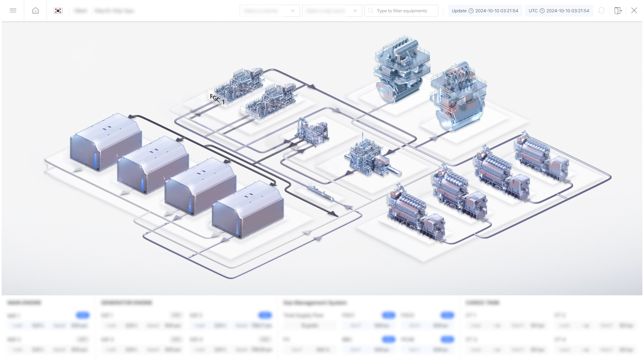Select the FGC 1 label tag
Image resolution: width=644 pixels, height=362 pixels.
coord(217,99)
